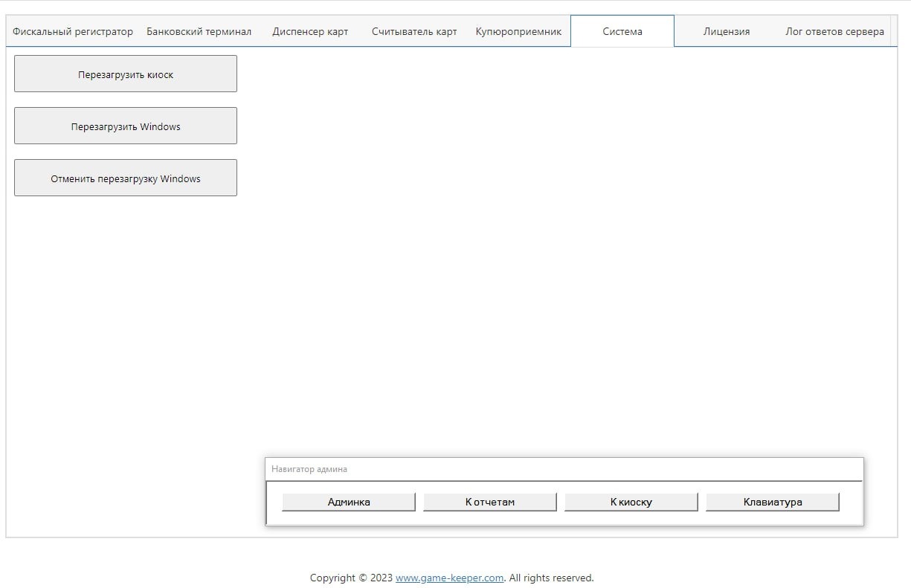911x588 pixels.
Task: Switch to the Лицензия tab
Action: (x=727, y=31)
